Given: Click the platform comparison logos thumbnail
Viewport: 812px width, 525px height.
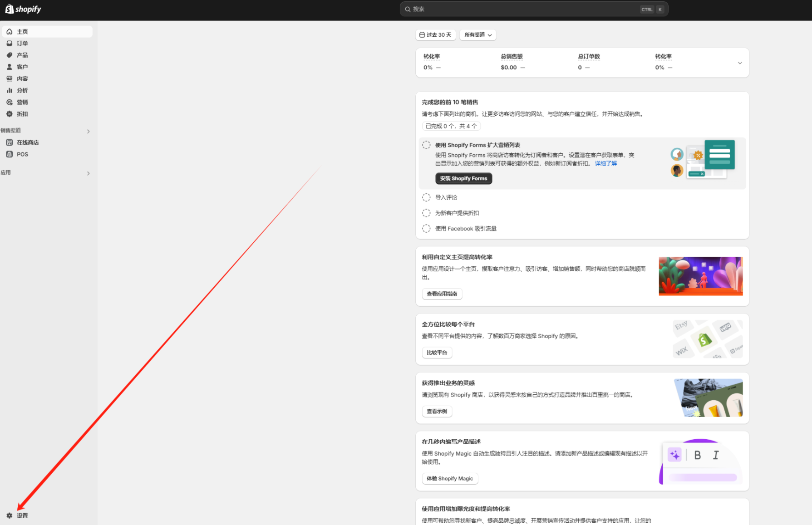Looking at the screenshot, I should coord(707,339).
